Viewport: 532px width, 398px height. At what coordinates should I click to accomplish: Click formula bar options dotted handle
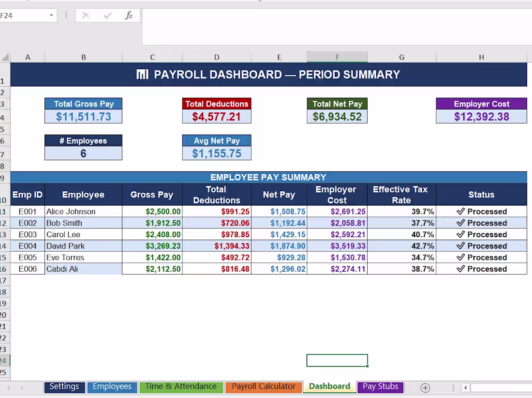coord(66,15)
